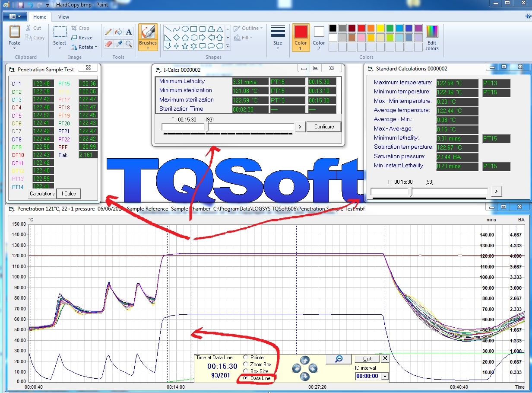Click the Quit button in chart control panel
The width and height of the screenshot is (532, 393).
tap(367, 359)
